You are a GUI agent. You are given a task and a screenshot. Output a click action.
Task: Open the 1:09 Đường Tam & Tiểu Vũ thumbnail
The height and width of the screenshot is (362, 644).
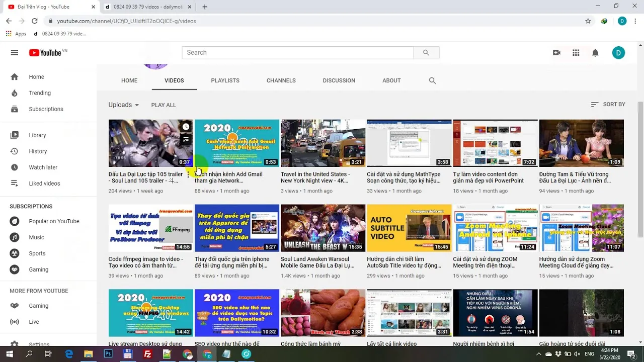pyautogui.click(x=582, y=143)
